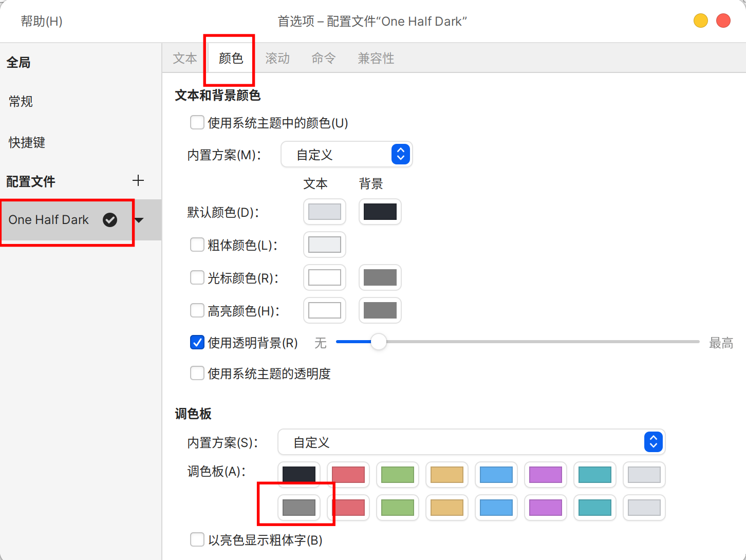
Task: Click the checkmark icon beside One Half Dark
Action: click(x=110, y=220)
